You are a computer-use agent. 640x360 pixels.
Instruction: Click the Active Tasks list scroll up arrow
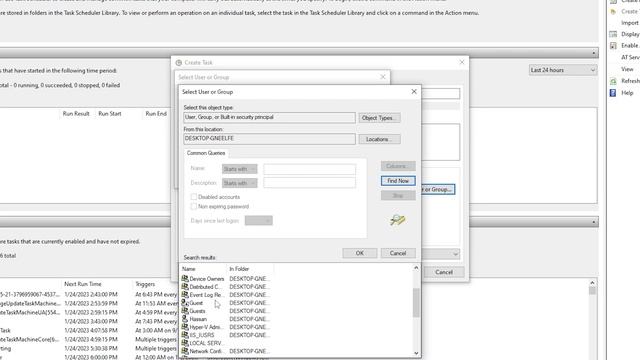pos(592,282)
